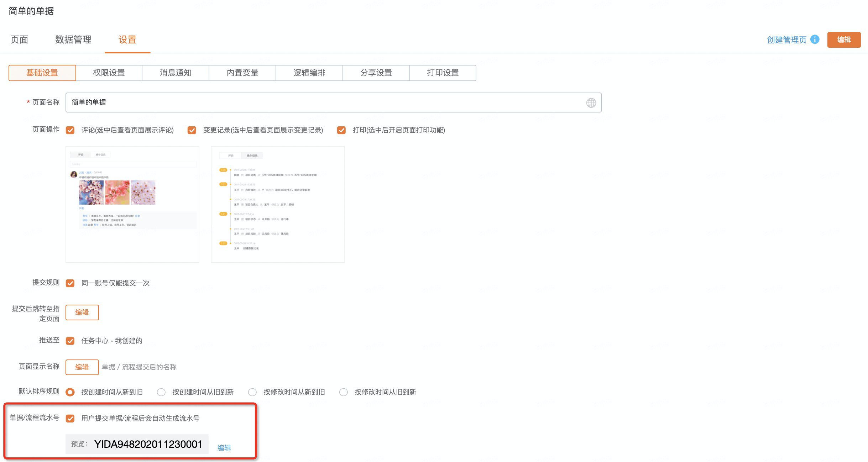
Task: Open the 打印设置 tab
Action: 443,73
